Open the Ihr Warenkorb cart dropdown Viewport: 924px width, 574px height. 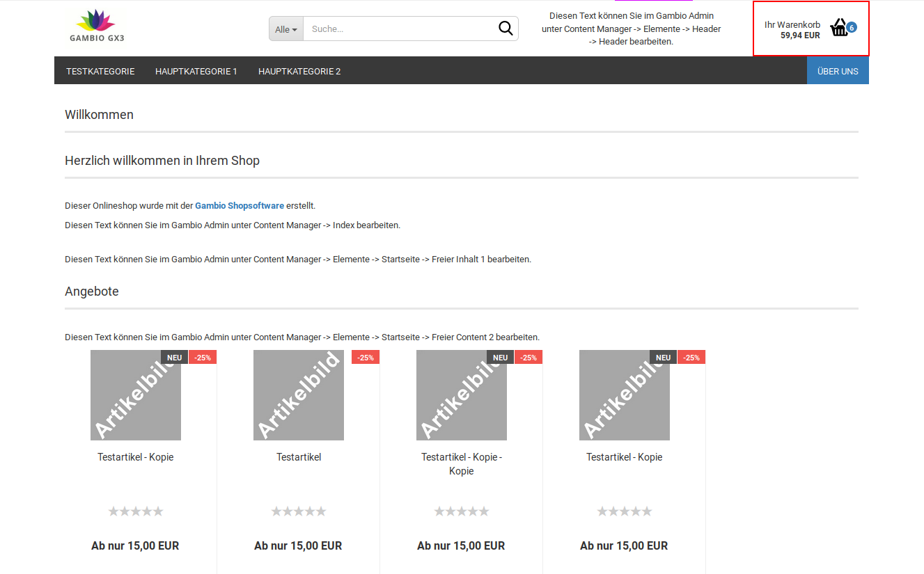(x=792, y=29)
